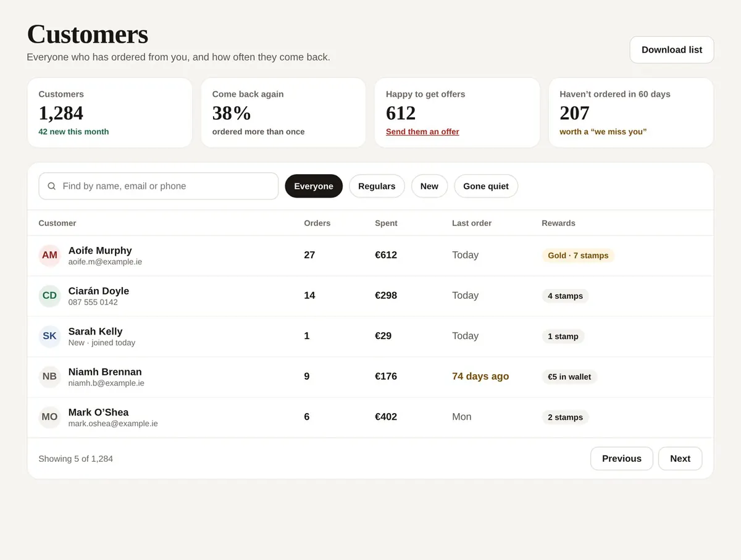Follow the Send them an offer link
Viewport: 741px width, 560px height.
point(422,132)
